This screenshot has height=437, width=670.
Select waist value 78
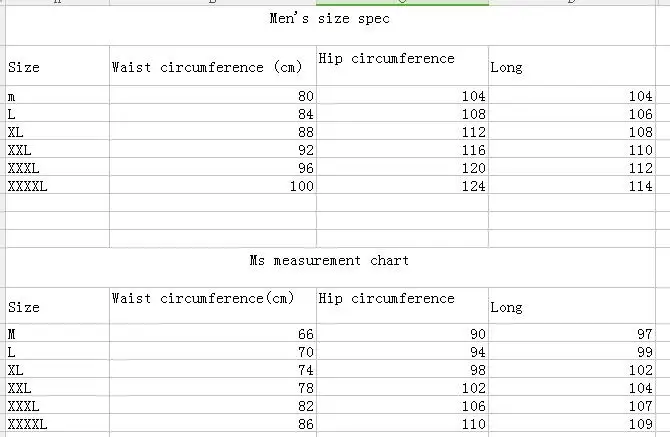click(213, 387)
